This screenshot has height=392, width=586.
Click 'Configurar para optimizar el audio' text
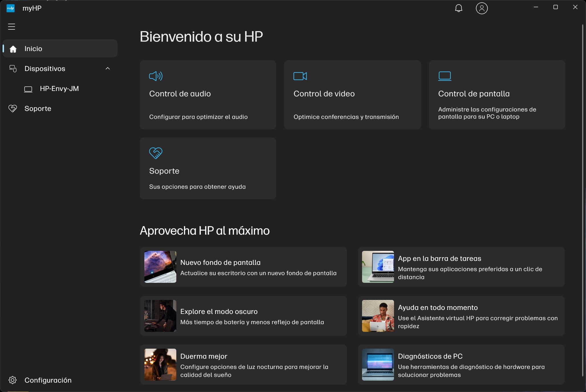[x=198, y=117]
